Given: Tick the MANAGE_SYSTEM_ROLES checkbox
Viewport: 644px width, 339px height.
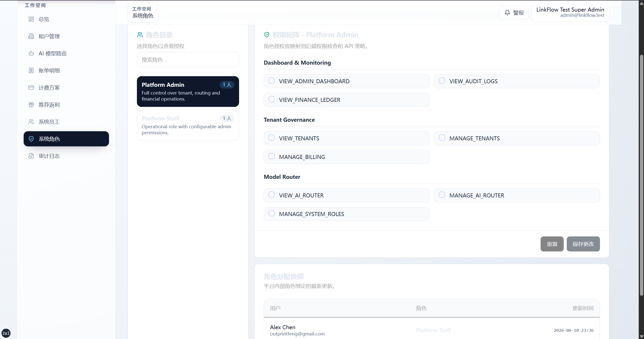Looking at the screenshot, I should click(272, 214).
